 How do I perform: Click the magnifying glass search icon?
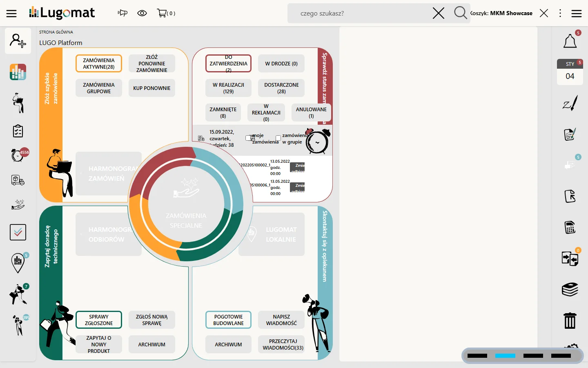tap(460, 13)
